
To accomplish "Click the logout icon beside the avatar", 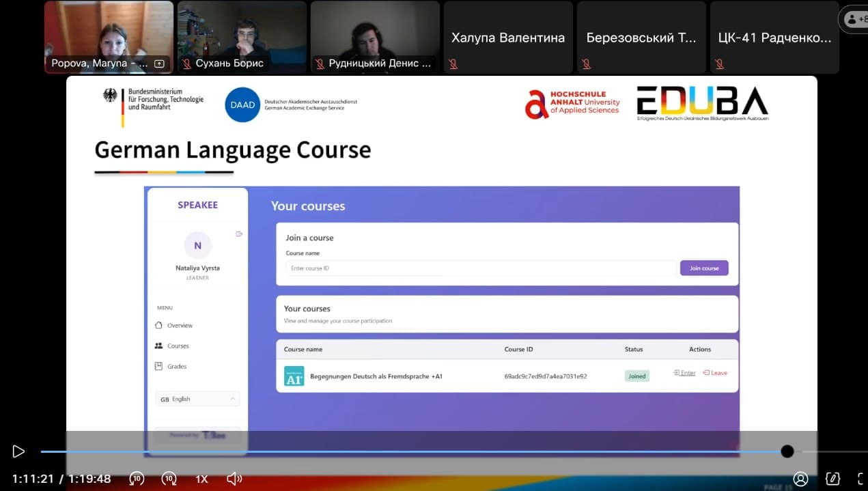I will coord(239,234).
